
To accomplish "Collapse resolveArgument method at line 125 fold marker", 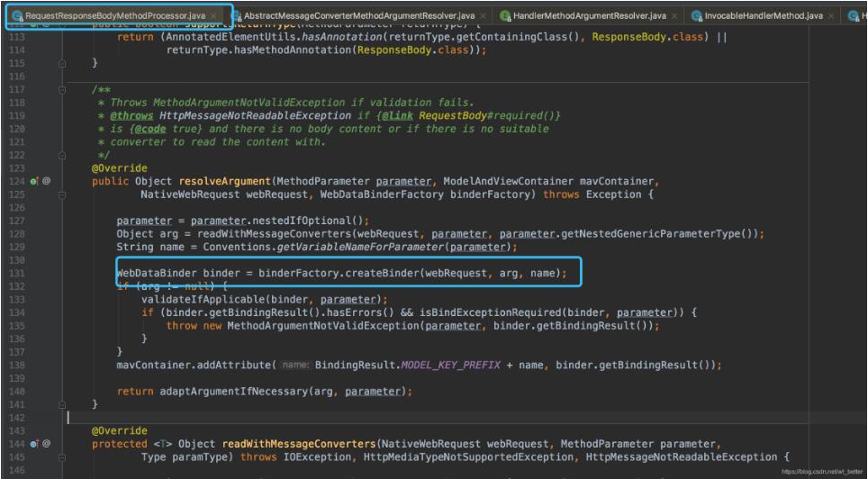I will (62, 194).
